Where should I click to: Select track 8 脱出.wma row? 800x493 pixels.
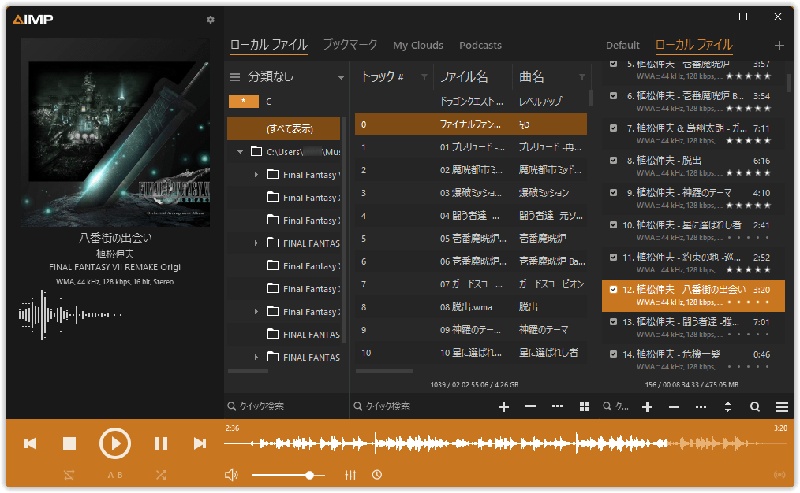(x=471, y=307)
